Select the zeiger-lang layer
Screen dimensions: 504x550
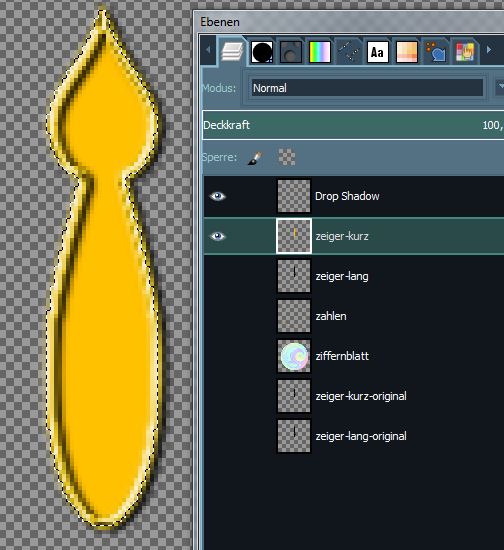point(354,276)
